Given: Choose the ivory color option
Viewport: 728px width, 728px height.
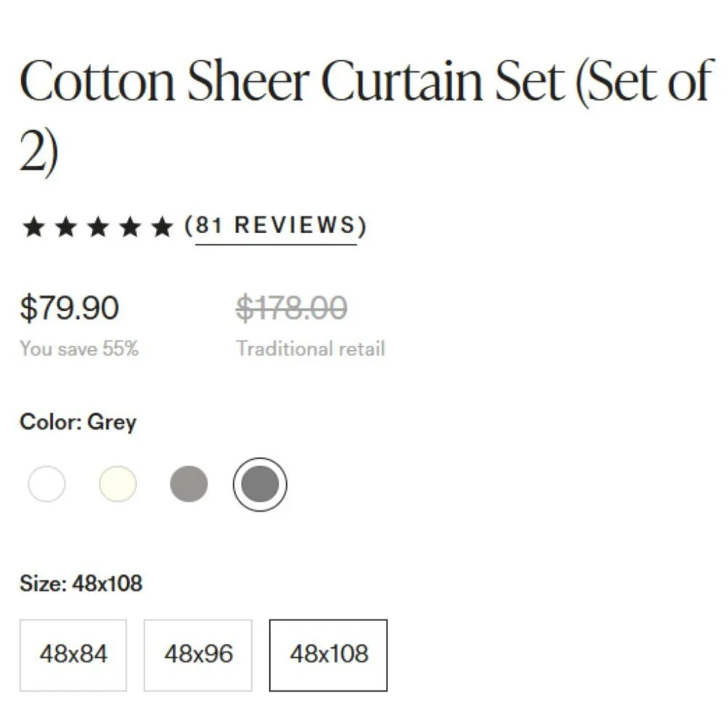Looking at the screenshot, I should point(117,483).
